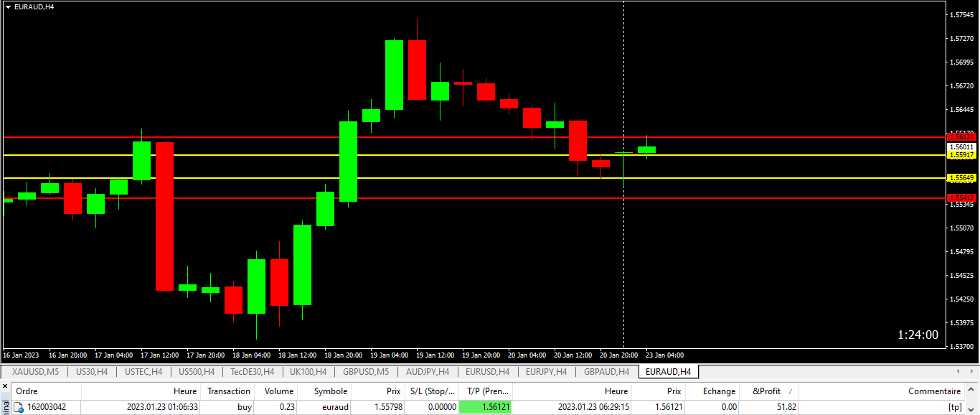980x415 pixels.
Task: Open the EURAUD,H4 chart title dropdown arrow
Action: click(8, 6)
